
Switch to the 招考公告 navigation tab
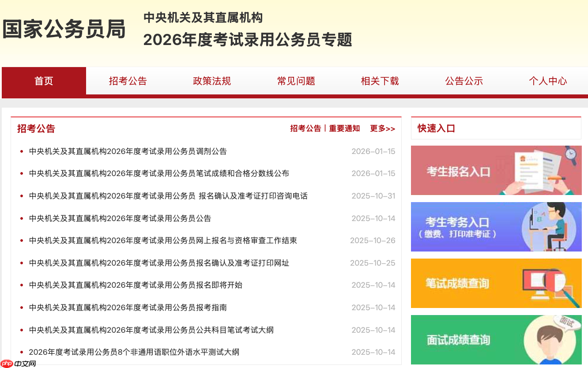[128, 81]
